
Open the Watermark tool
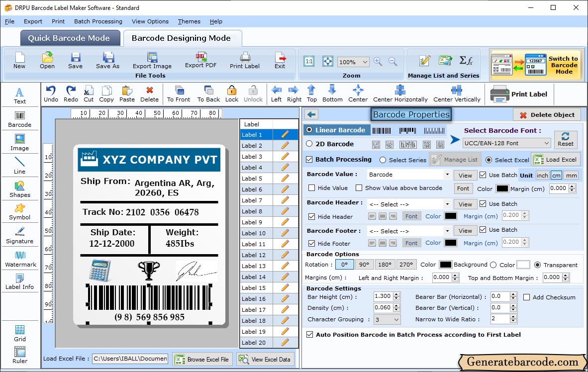[20, 259]
